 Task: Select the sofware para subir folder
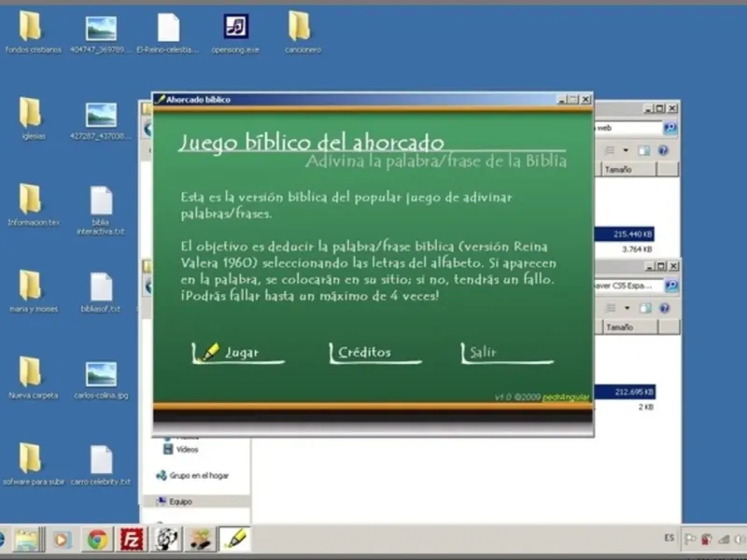point(33,464)
